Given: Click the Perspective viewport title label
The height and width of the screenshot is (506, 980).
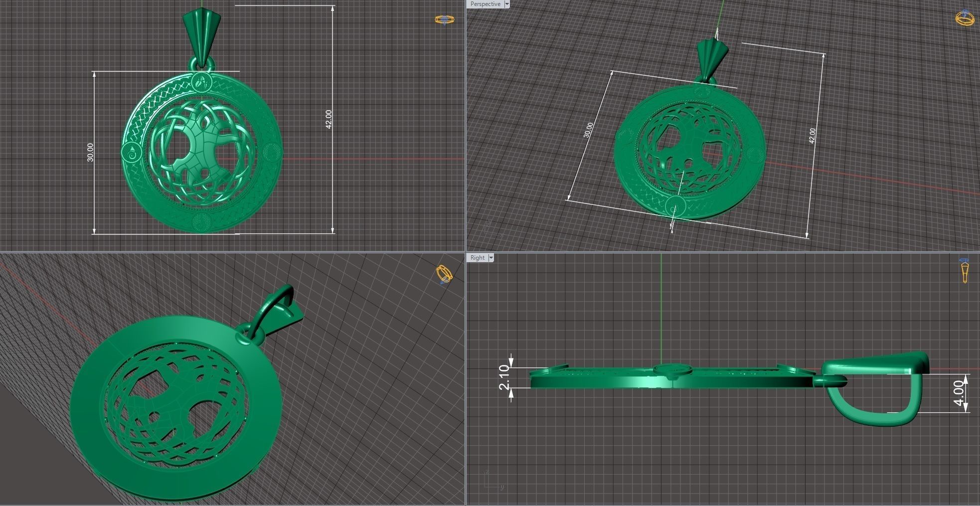Looking at the screenshot, I should [485, 4].
